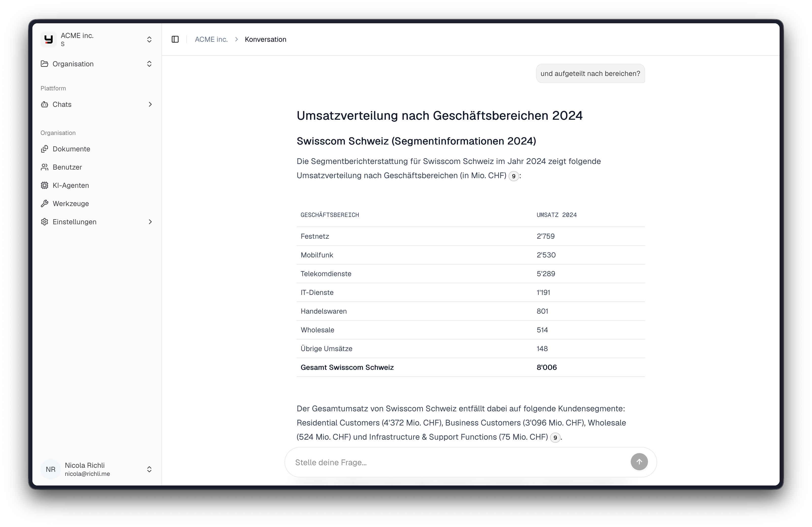Click the value 2'759 for Festnetz
812x527 pixels.
click(x=545, y=236)
